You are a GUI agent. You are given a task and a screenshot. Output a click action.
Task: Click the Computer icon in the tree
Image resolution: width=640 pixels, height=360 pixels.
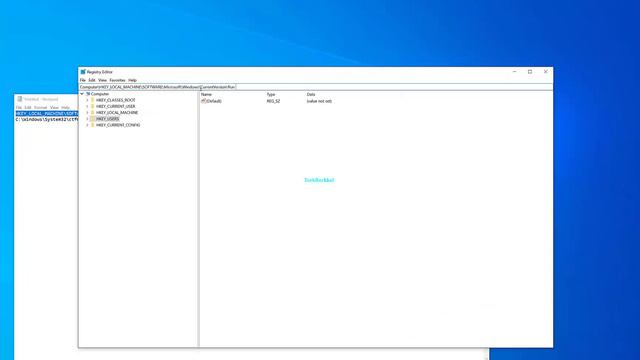[x=88, y=94]
